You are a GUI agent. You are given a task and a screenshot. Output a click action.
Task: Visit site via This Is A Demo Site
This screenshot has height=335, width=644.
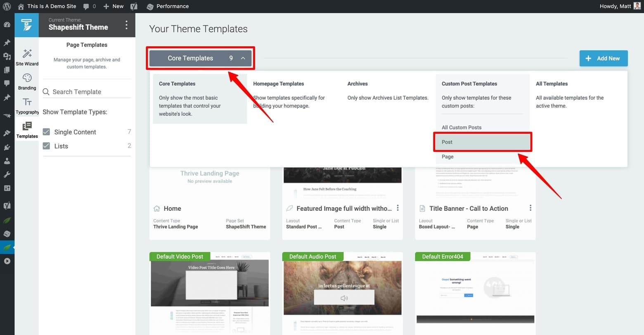tap(47, 6)
